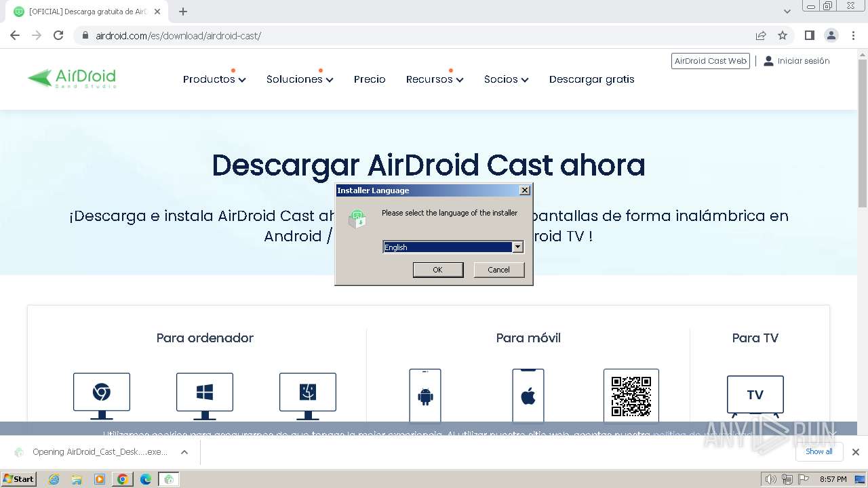Open the Chrome profile avatar
The height and width of the screenshot is (488, 868).
(831, 35)
